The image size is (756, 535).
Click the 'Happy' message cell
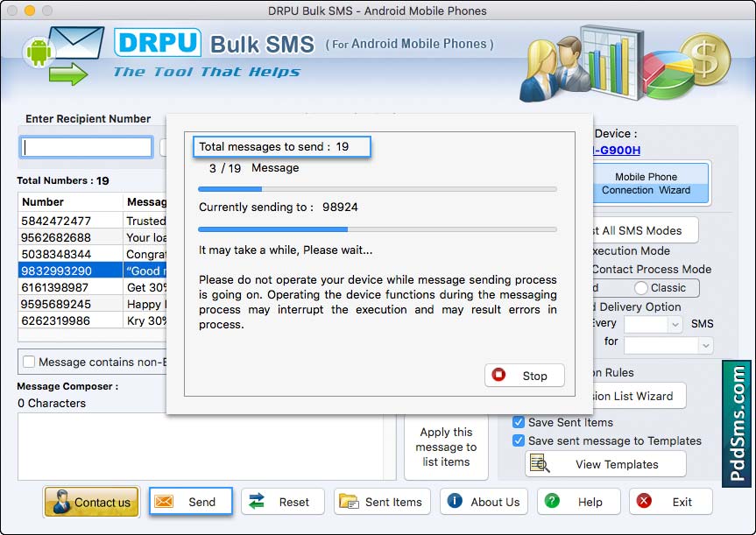[145, 304]
